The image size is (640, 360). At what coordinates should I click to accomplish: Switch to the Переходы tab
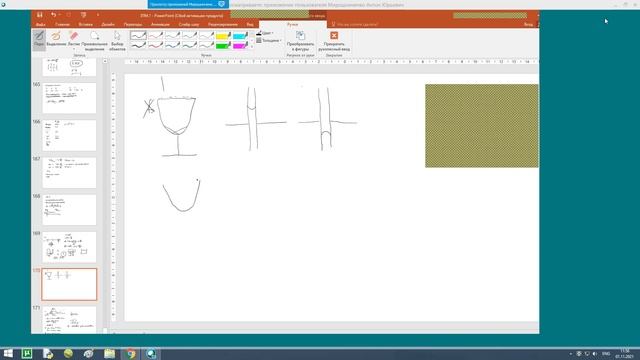(x=133, y=24)
